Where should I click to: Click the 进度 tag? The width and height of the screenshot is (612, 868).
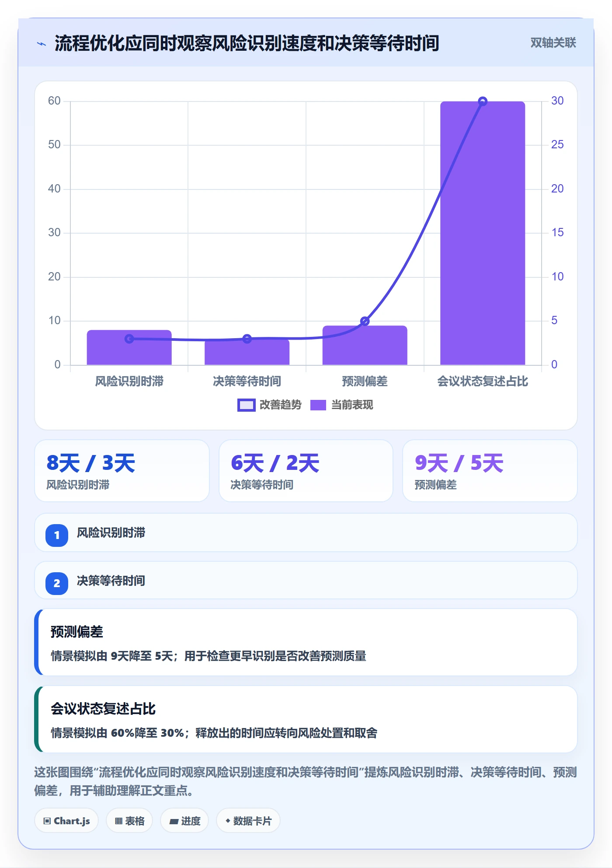(x=184, y=821)
